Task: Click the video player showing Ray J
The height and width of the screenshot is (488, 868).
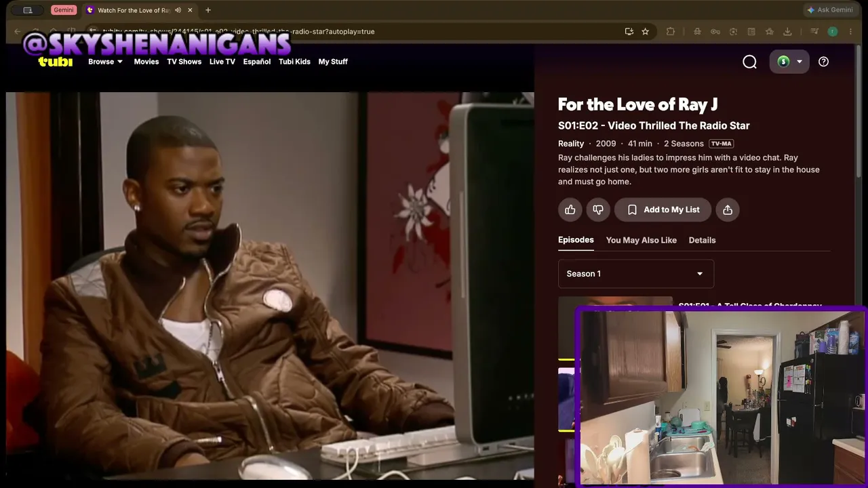Action: click(270, 286)
